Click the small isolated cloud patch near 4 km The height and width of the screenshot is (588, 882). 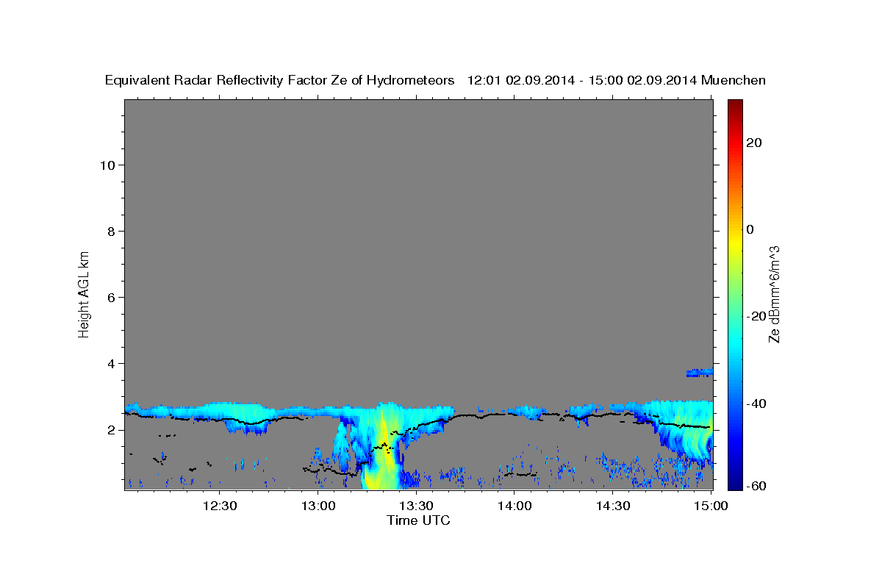pyautogui.click(x=699, y=373)
